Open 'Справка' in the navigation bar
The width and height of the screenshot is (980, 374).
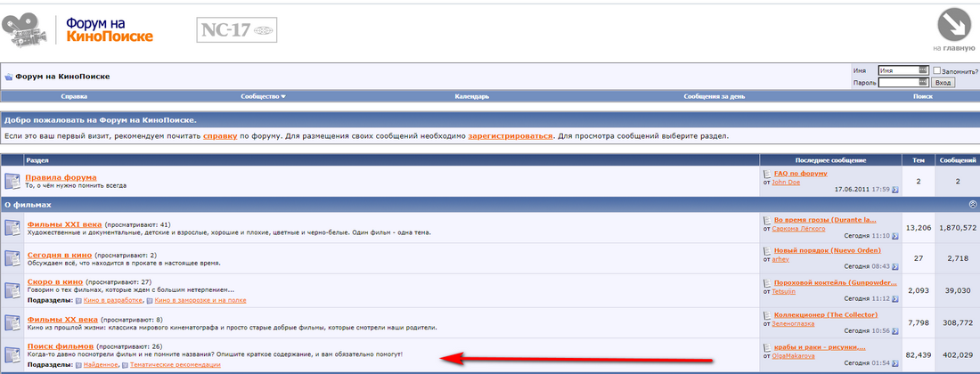click(74, 96)
